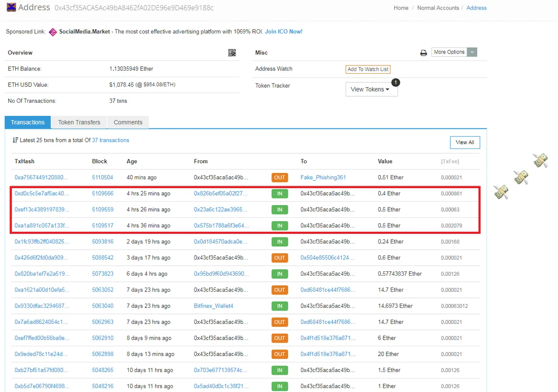The height and width of the screenshot is (392, 558).
Task: Click the printer icon in Misc
Action: (x=423, y=53)
